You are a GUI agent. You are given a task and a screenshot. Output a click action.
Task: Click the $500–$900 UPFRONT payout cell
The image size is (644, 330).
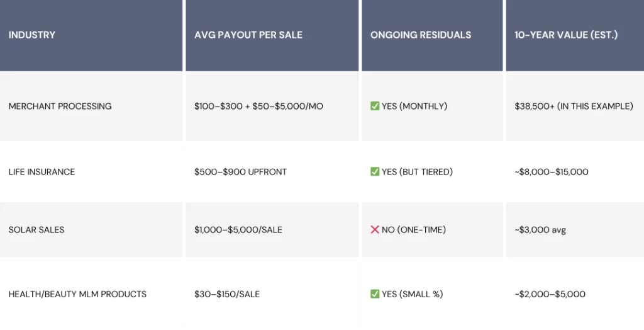pos(241,172)
